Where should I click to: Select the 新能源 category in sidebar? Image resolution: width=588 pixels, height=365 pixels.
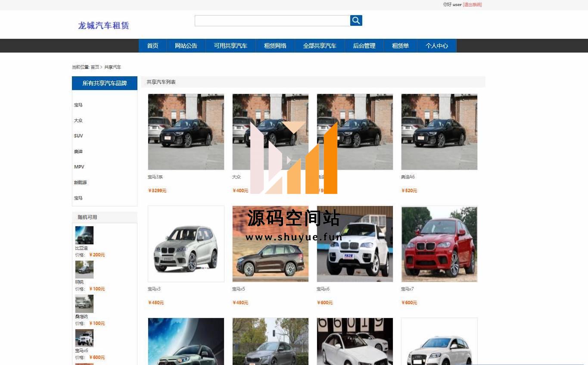80,183
